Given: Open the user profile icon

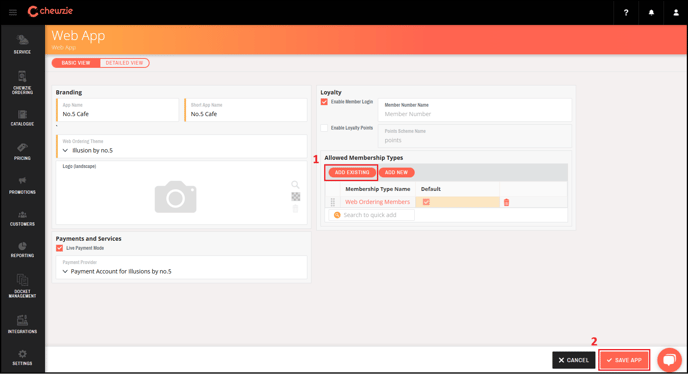Looking at the screenshot, I should coord(676,12).
